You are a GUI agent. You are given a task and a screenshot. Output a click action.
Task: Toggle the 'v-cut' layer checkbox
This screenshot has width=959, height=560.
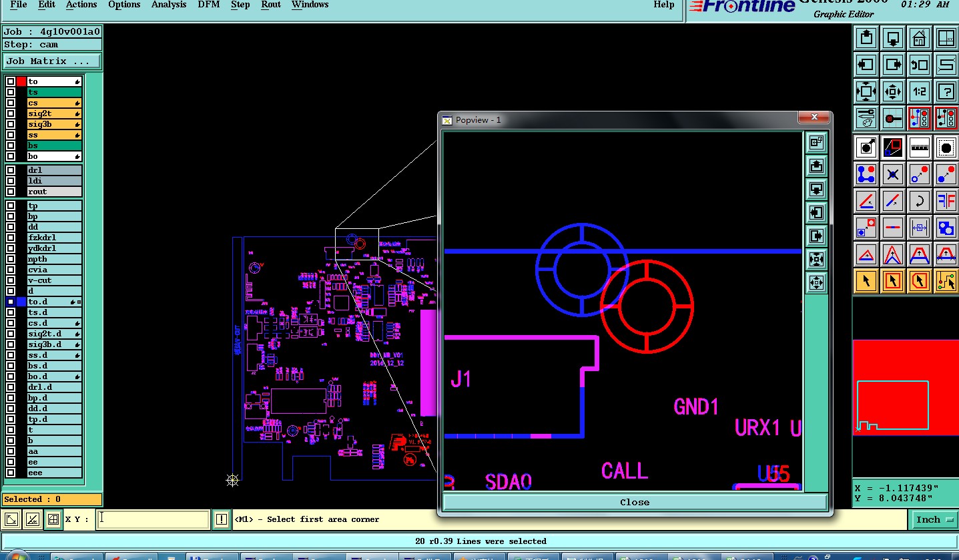click(x=11, y=280)
